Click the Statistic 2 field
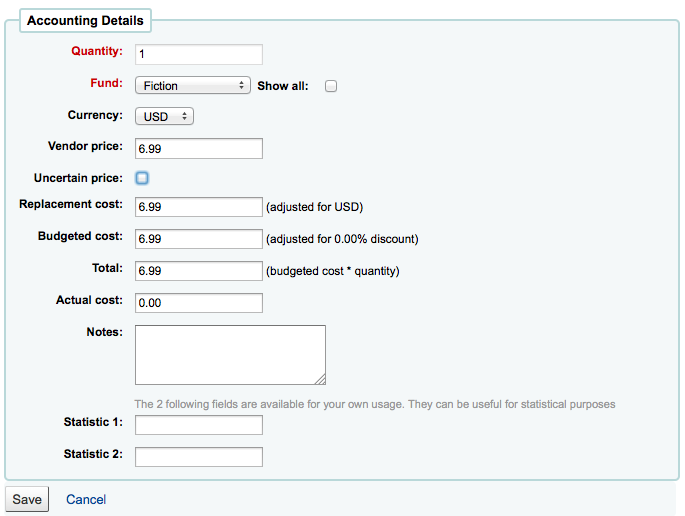Screen dimensions: 685x516 tap(199, 457)
